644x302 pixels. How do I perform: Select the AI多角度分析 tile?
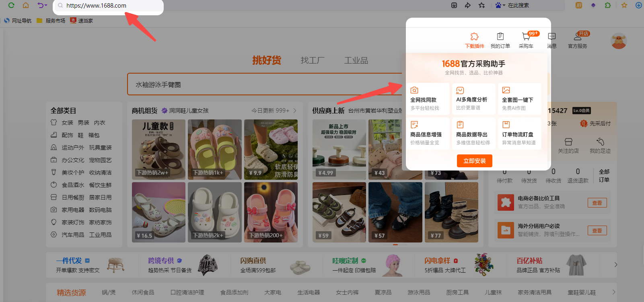pos(474,99)
